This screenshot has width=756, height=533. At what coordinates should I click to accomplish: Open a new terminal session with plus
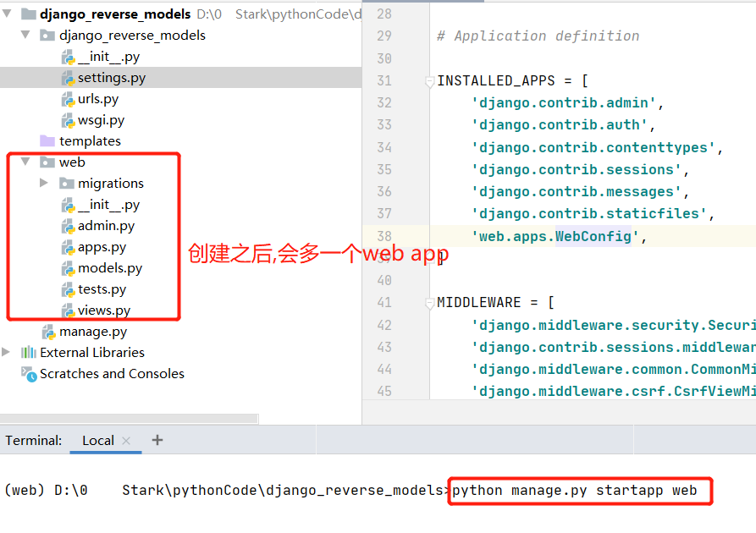[x=157, y=439]
